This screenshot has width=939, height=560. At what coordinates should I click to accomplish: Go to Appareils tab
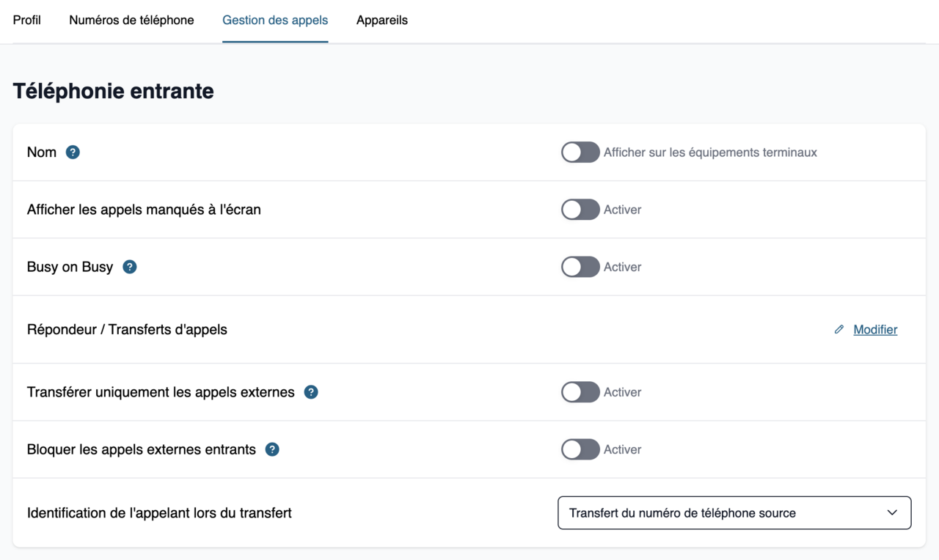tap(382, 21)
